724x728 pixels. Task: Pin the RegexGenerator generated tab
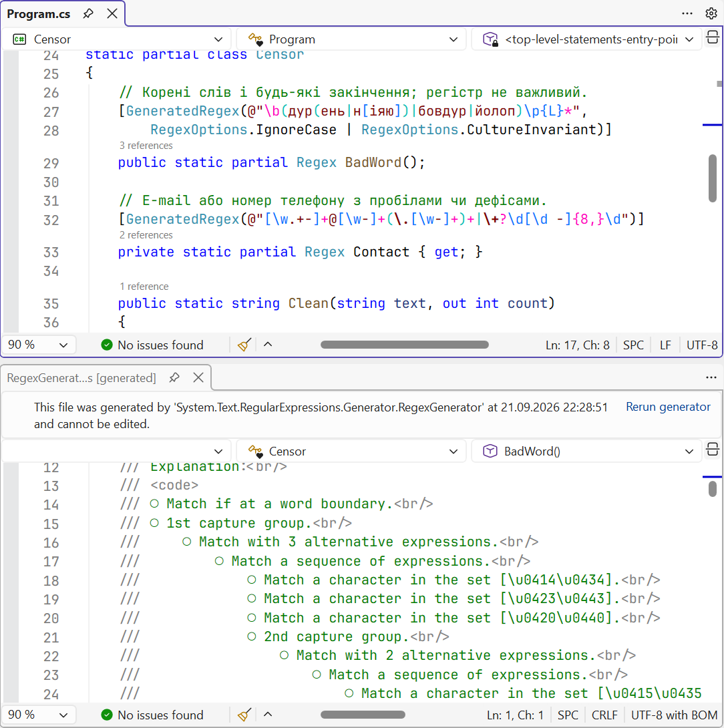click(x=174, y=377)
